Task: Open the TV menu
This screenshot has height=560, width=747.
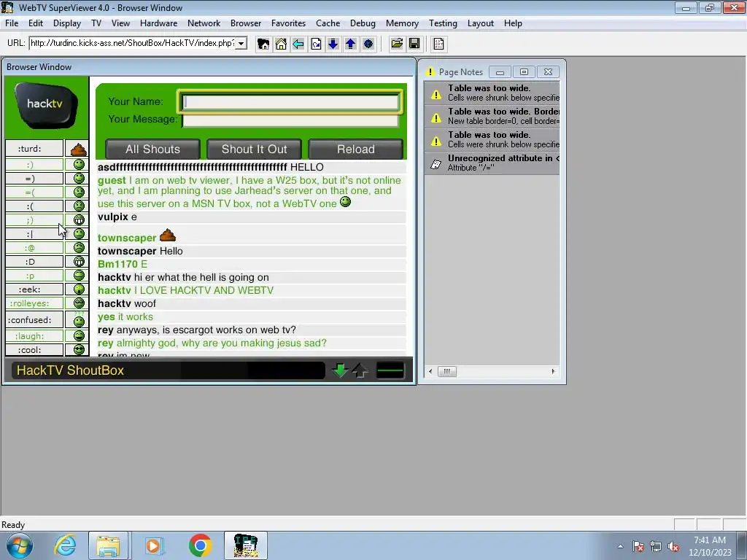Action: click(96, 23)
